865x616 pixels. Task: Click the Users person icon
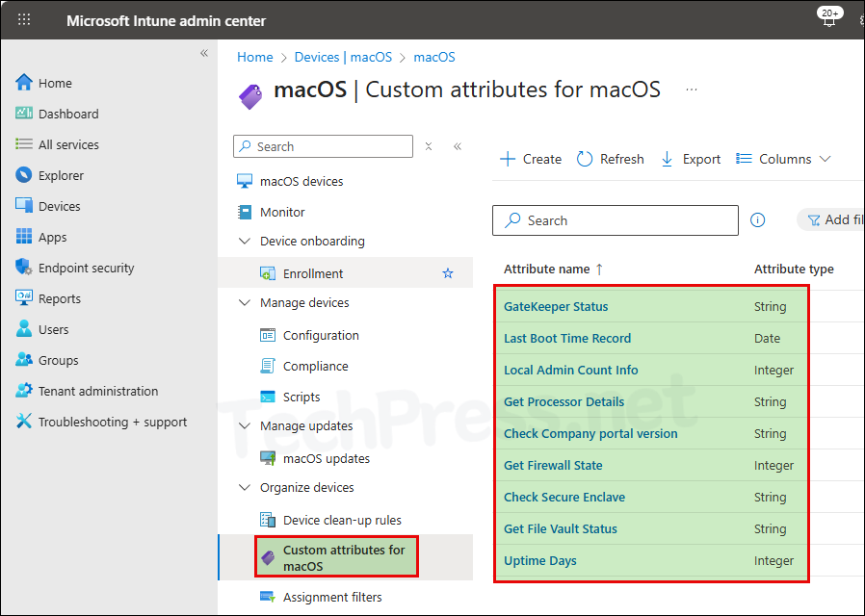point(24,329)
